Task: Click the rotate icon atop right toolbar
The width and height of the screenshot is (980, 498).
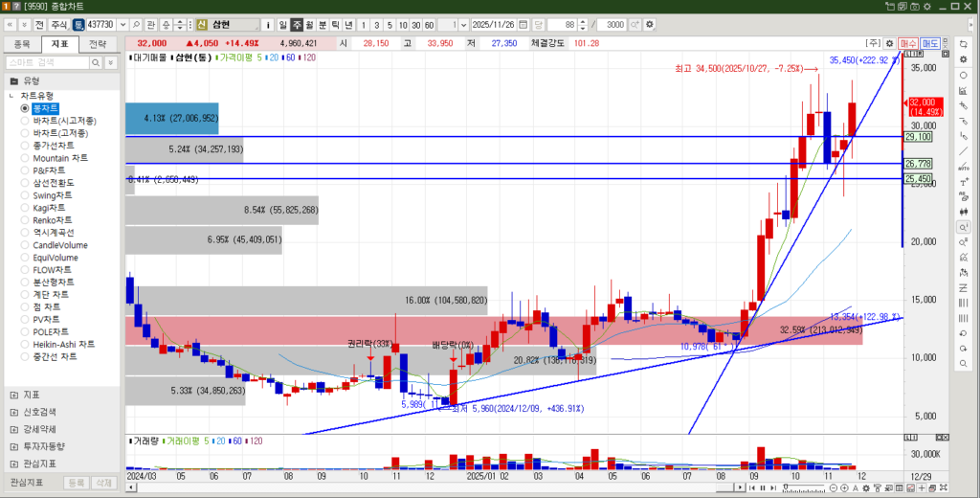Action: (962, 43)
